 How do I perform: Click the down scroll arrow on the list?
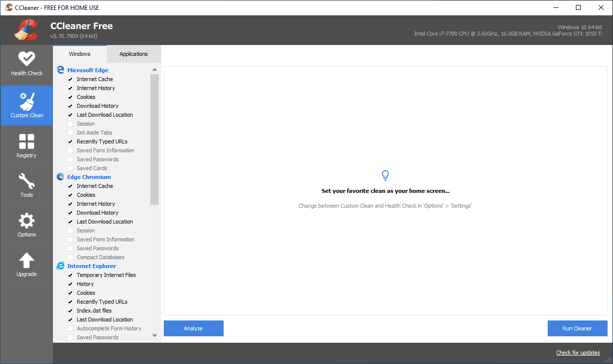click(154, 335)
